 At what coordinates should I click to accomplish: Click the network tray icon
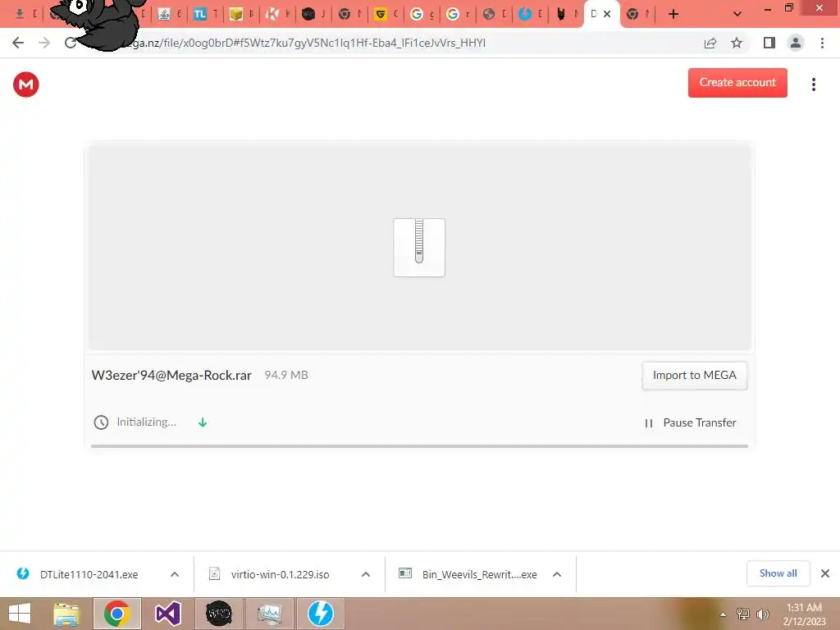[743, 614]
